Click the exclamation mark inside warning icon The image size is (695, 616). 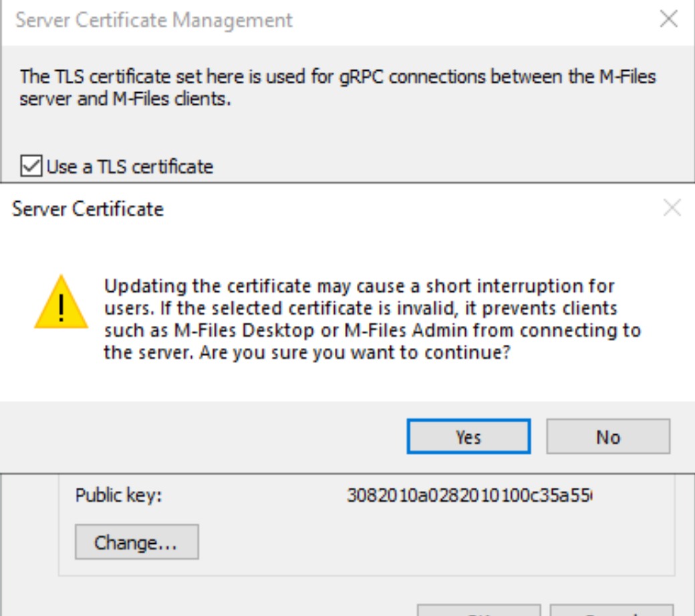tap(61, 307)
